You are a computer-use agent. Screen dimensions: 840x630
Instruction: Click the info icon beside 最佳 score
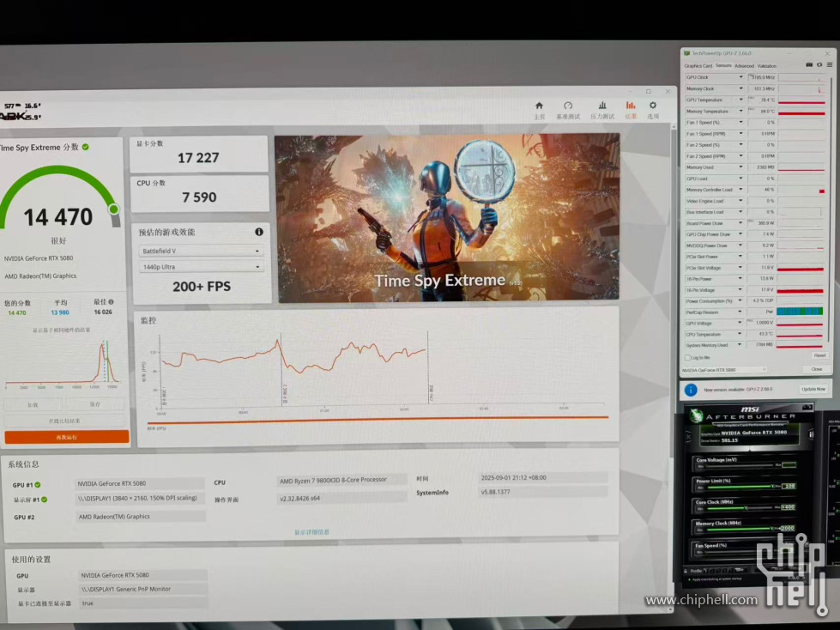(111, 301)
